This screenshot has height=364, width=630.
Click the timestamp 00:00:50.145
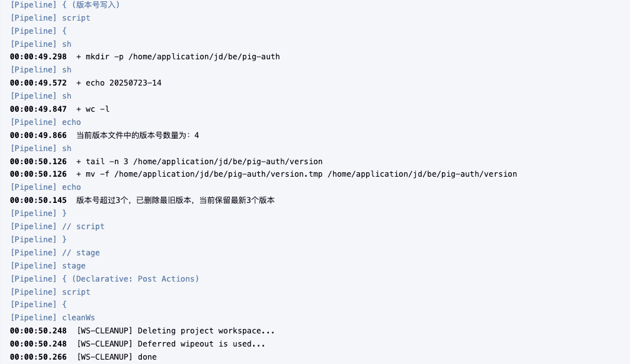[x=38, y=200]
